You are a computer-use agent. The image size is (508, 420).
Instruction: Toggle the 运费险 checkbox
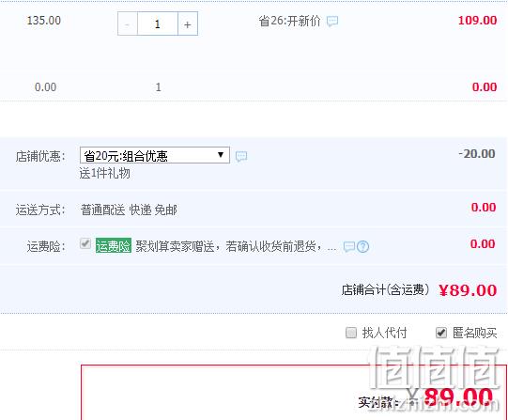coord(85,243)
